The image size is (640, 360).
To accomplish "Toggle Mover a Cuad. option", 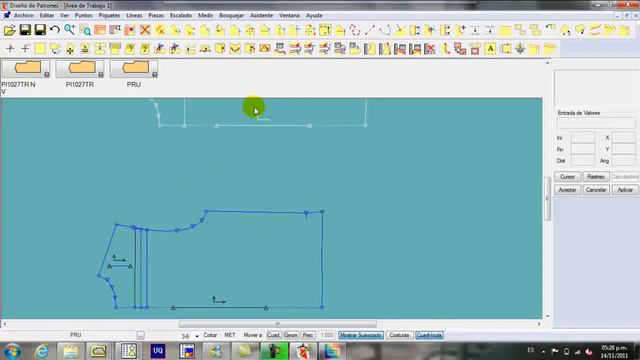I will [273, 335].
